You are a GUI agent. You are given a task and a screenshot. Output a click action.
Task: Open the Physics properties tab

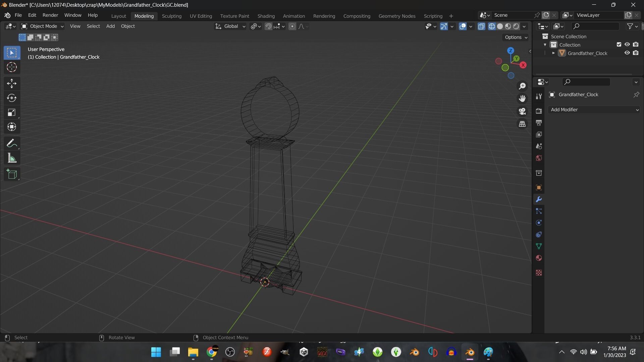pyautogui.click(x=539, y=223)
